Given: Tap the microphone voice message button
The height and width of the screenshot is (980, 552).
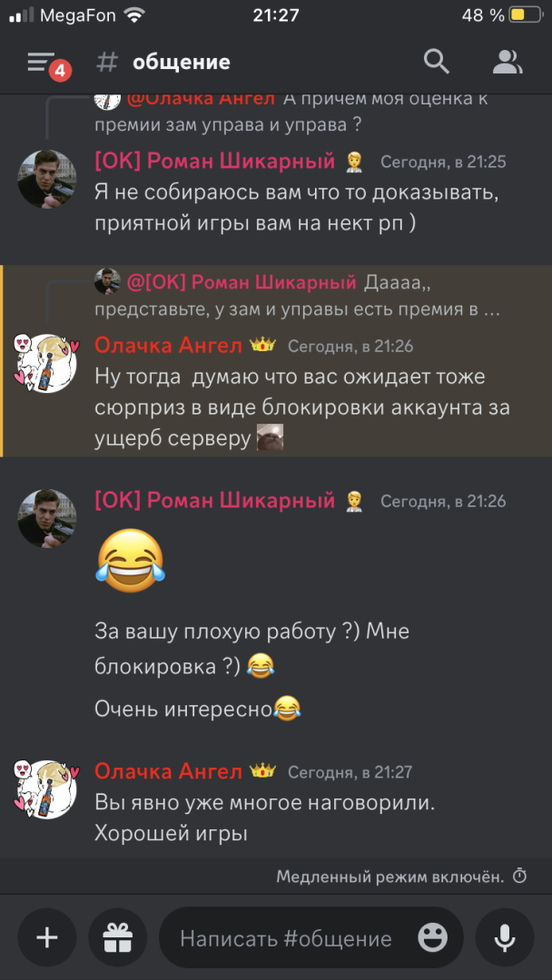Looking at the screenshot, I should tap(505, 937).
